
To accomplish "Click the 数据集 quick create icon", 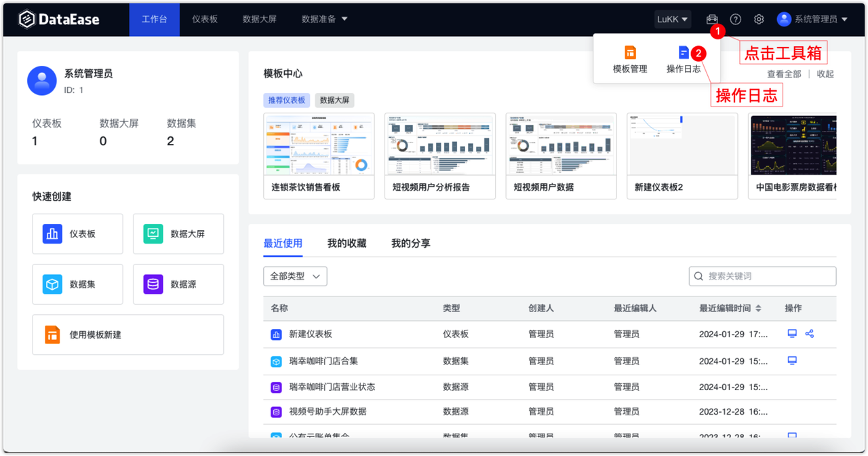I will click(x=53, y=284).
